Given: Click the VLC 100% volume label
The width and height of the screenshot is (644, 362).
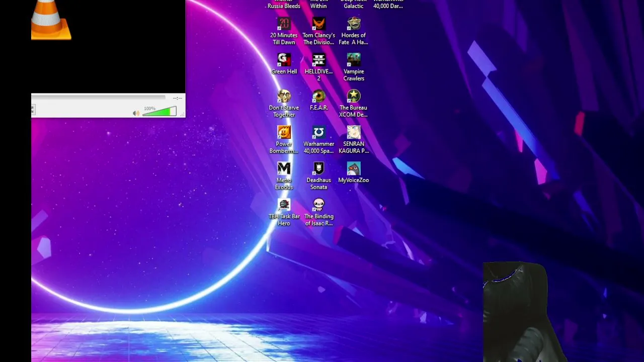Looking at the screenshot, I should pyautogui.click(x=149, y=109).
